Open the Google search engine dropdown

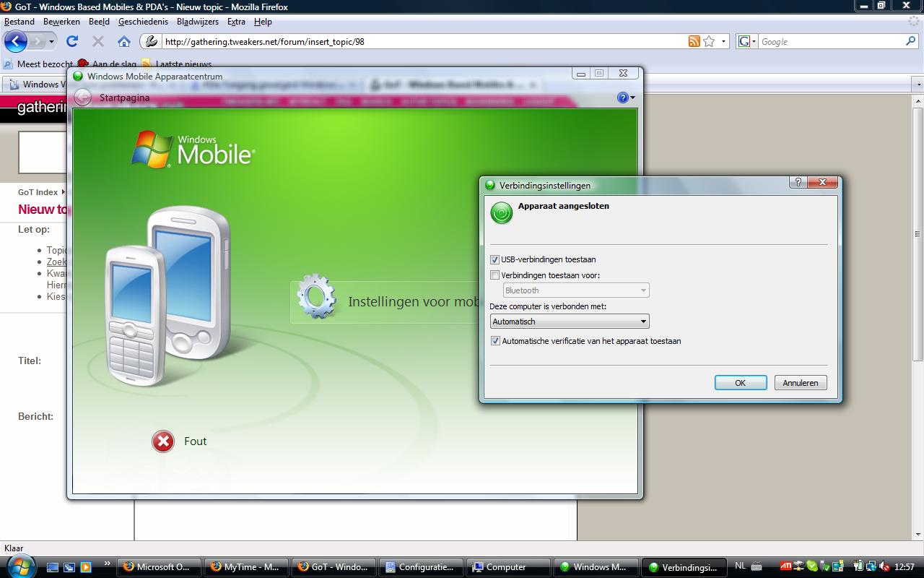[747, 42]
